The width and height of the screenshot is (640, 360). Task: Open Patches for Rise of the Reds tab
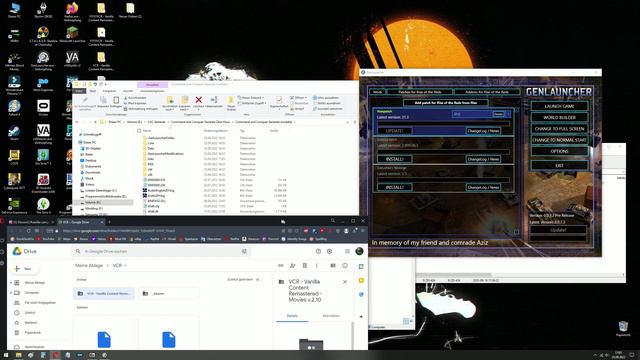(x=420, y=92)
